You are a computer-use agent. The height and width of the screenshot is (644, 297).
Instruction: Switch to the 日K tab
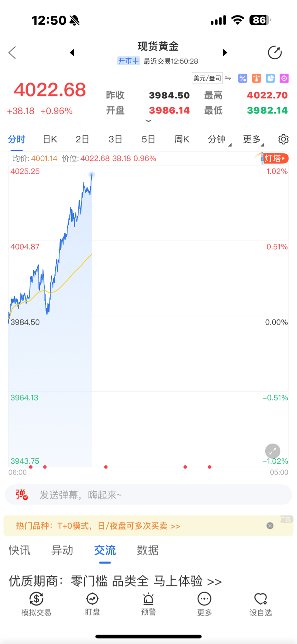pyautogui.click(x=50, y=139)
